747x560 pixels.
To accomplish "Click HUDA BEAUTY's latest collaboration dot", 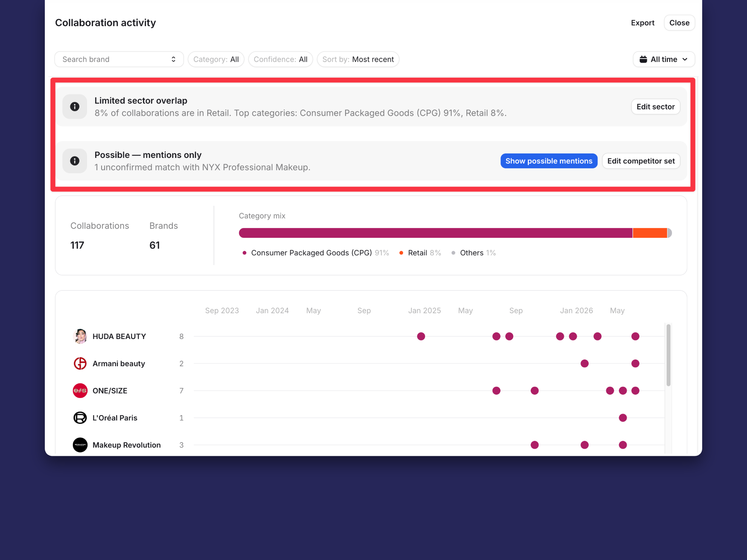I will [635, 336].
